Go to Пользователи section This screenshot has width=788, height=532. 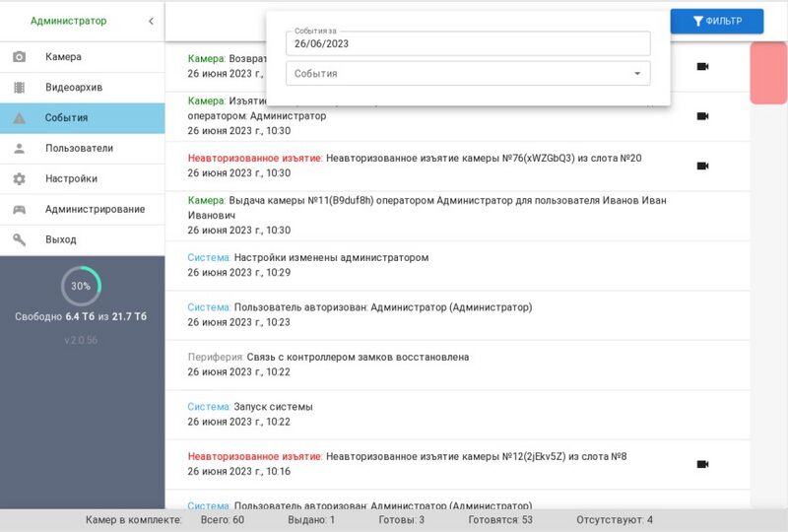[x=82, y=149]
